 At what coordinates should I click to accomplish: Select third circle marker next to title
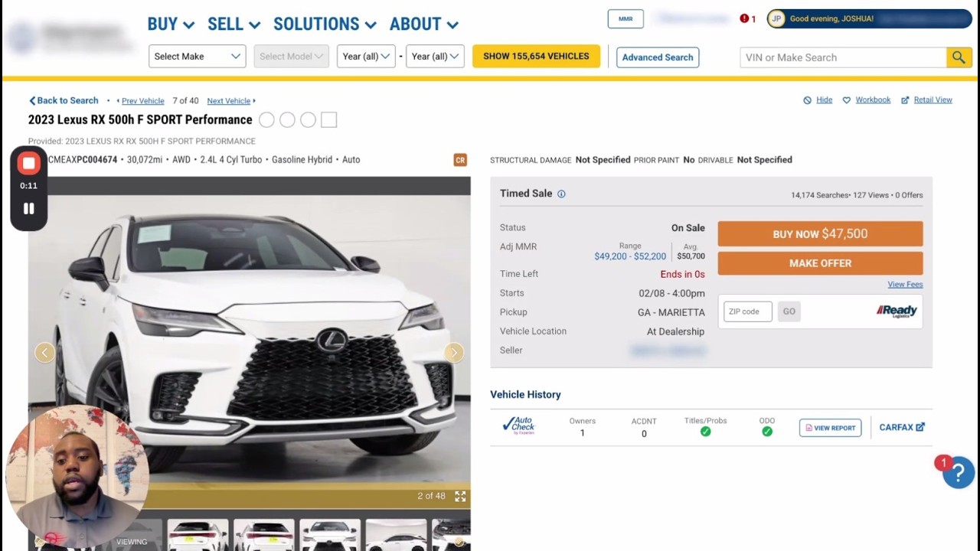308,120
